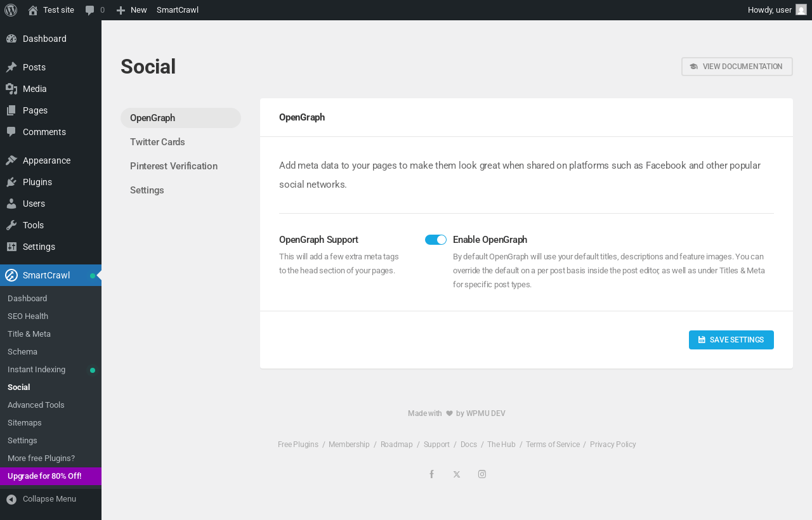Open SmartCrawl link in admin bar

coord(178,10)
